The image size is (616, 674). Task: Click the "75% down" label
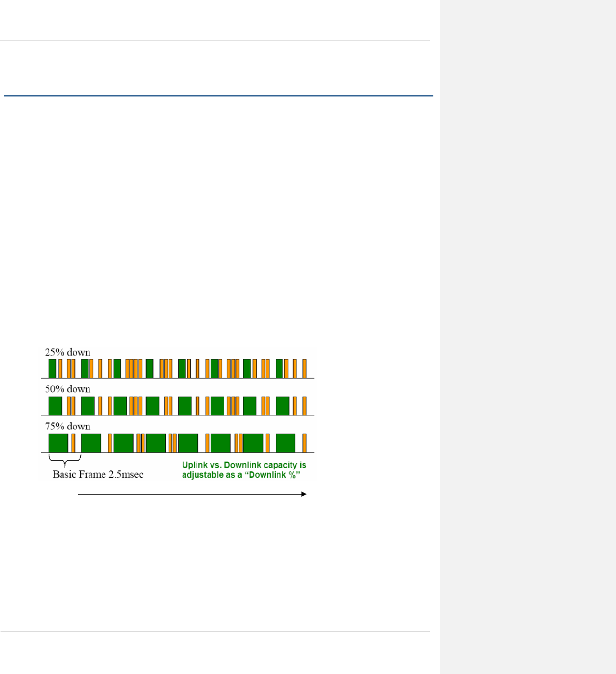tap(67, 426)
